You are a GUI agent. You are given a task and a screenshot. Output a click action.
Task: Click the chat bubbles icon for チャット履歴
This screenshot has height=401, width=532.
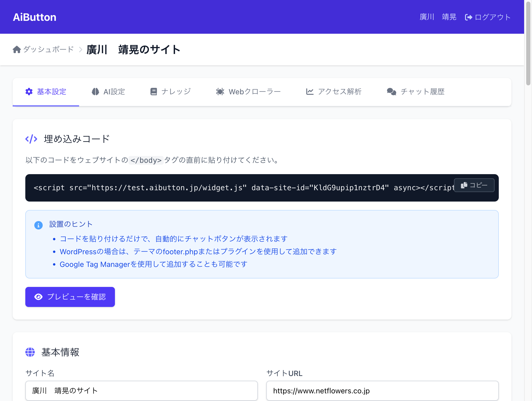pos(391,91)
